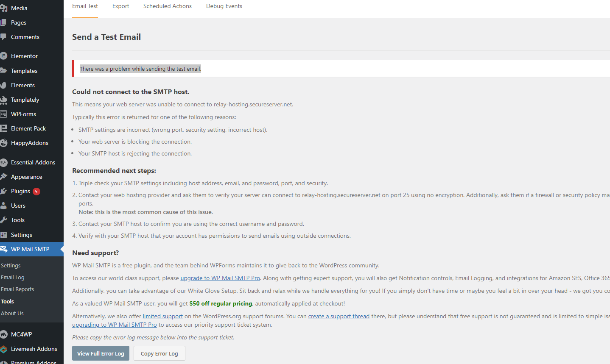Switch to the Export tab

tap(120, 6)
